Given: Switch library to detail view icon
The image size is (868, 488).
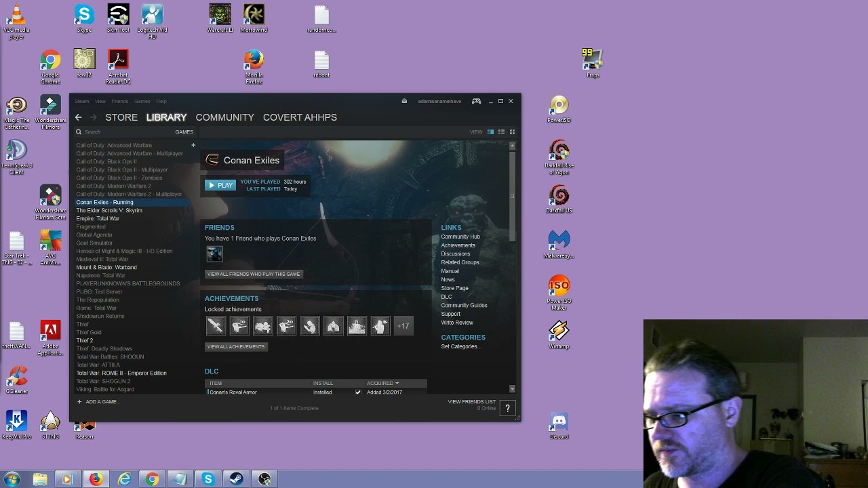Looking at the screenshot, I should 490,132.
